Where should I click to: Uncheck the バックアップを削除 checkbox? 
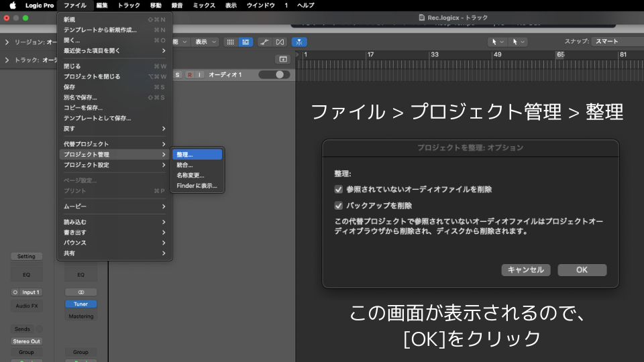pos(339,206)
